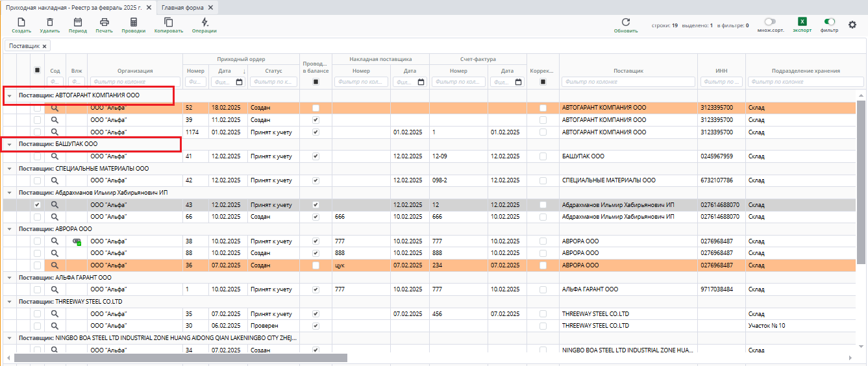Image resolution: width=868 pixels, height=366 pixels.
Task: Click the Создать (Create) toolbar icon
Action: 21,23
